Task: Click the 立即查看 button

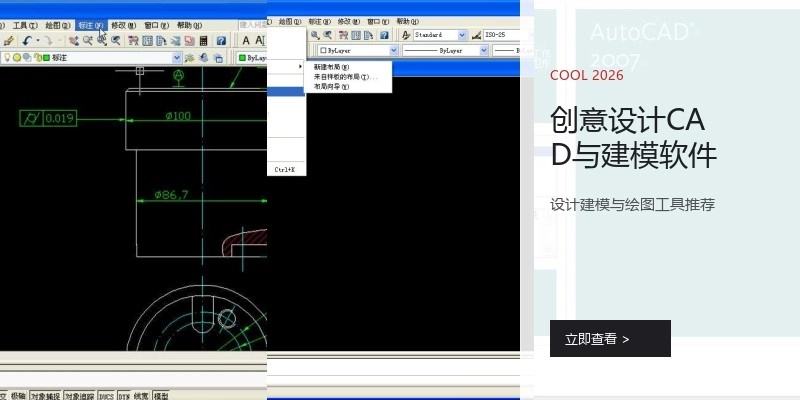Action: [610, 339]
